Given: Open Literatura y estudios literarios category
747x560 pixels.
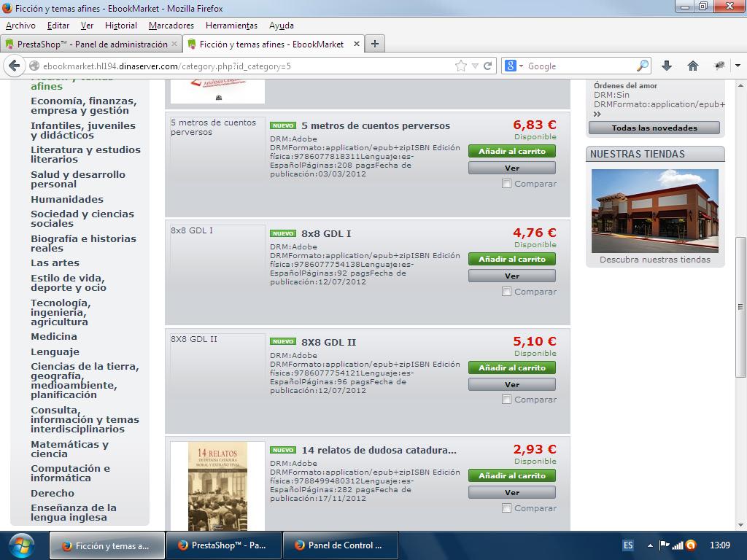Looking at the screenshot, I should (x=85, y=155).
